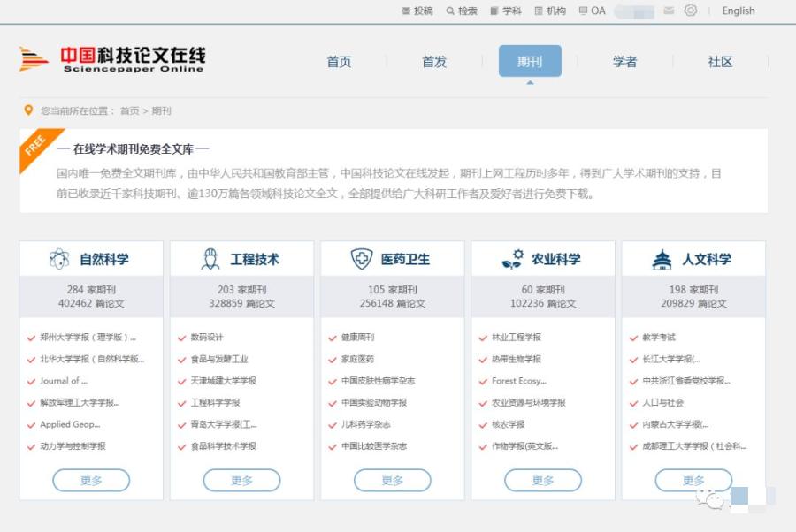Switch to the 首发 tab

pyautogui.click(x=433, y=62)
